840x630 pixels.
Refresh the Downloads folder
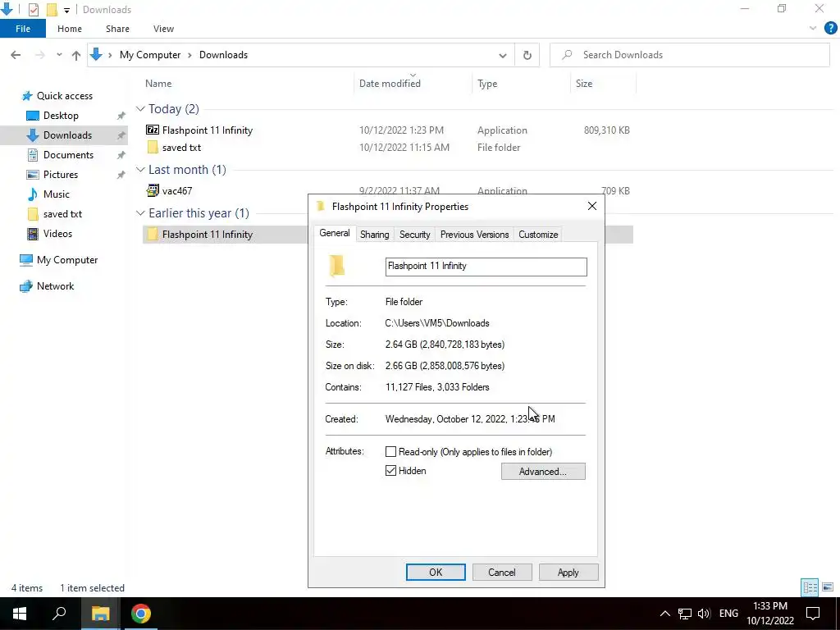pos(527,55)
